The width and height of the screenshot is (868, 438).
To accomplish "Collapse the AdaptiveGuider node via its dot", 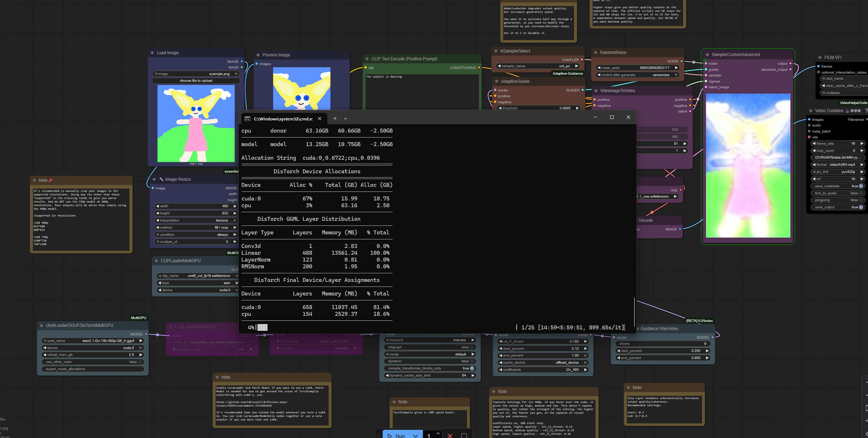I will tap(497, 81).
